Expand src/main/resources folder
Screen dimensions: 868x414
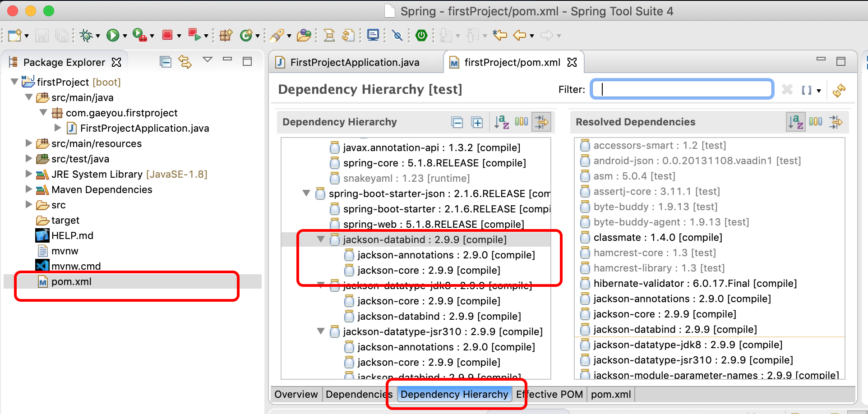29,143
